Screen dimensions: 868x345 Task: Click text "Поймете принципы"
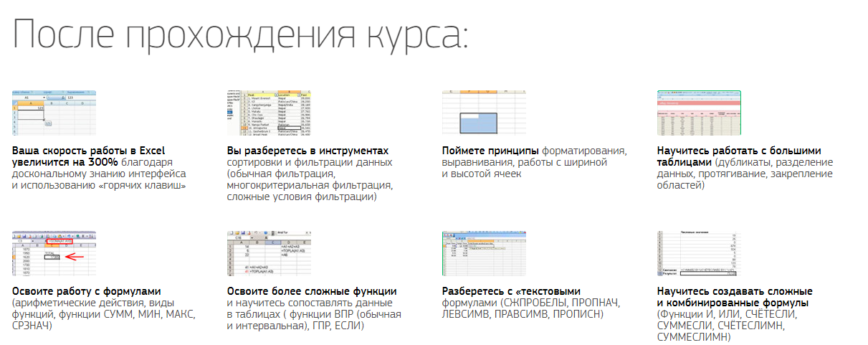pyautogui.click(x=491, y=151)
